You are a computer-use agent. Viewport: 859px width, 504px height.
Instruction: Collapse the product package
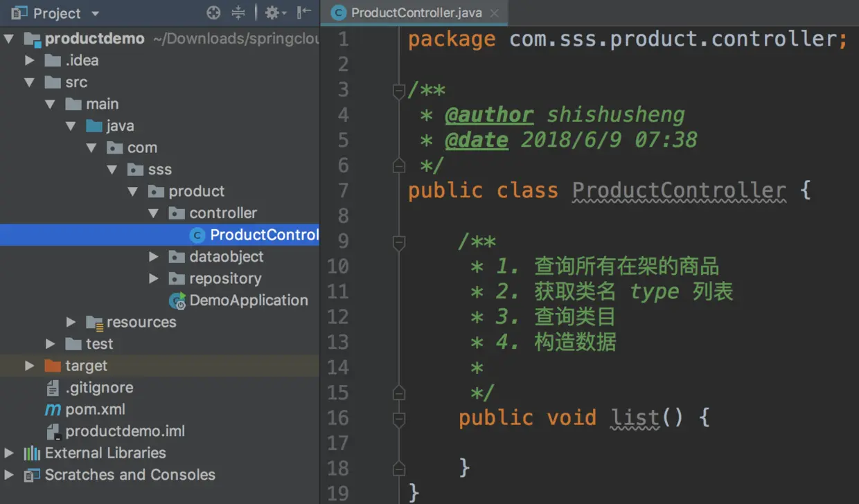click(x=134, y=191)
